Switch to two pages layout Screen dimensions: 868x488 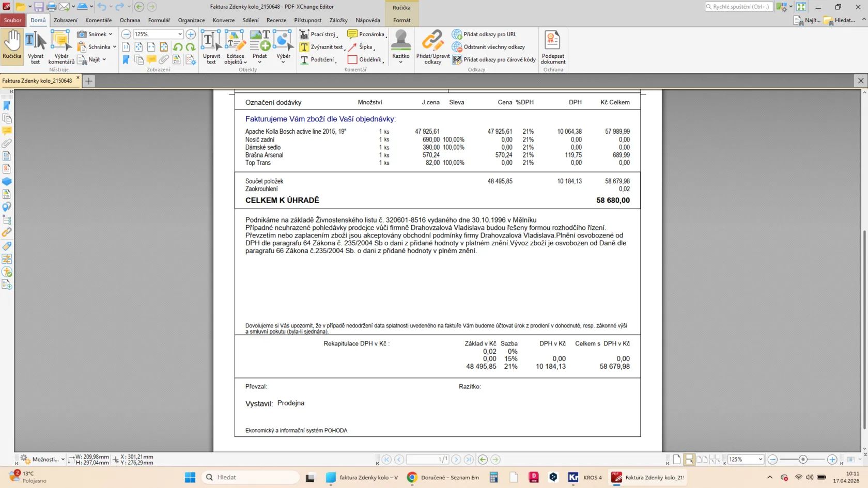point(701,459)
